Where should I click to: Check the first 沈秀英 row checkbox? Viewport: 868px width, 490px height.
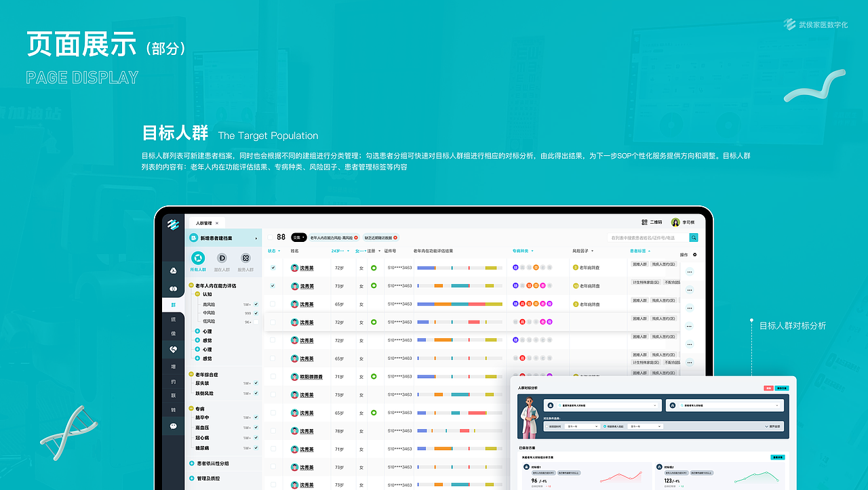tap(273, 268)
